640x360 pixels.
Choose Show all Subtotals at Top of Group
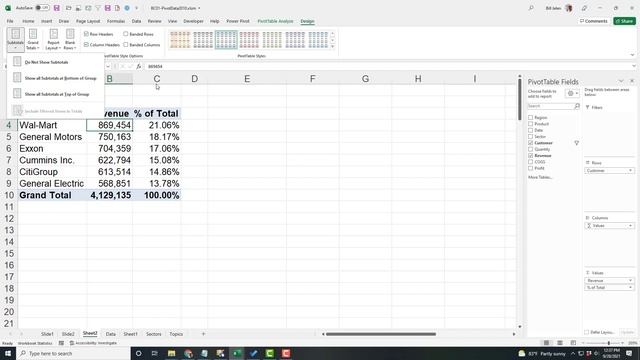(55, 94)
